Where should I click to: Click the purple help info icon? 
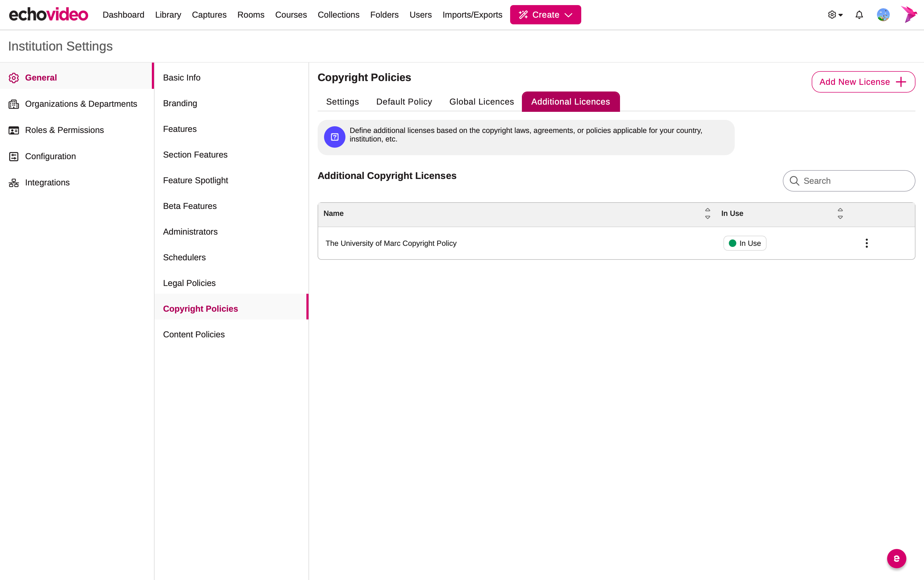334,137
